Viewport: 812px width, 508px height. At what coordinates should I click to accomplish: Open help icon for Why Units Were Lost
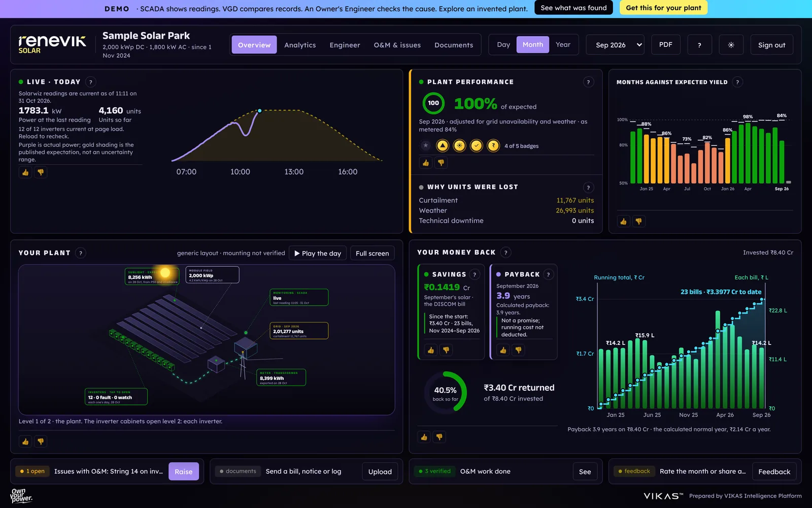click(x=588, y=187)
